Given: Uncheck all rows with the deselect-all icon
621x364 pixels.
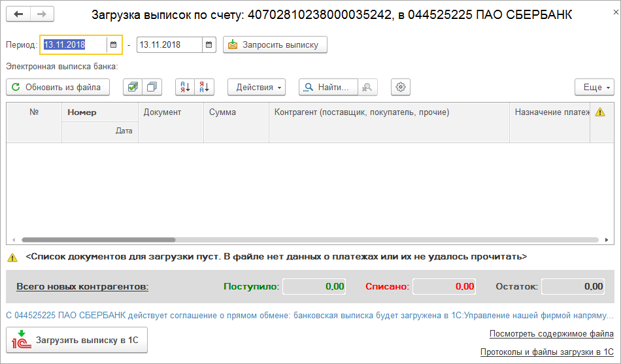Looking at the screenshot, I should (x=152, y=87).
